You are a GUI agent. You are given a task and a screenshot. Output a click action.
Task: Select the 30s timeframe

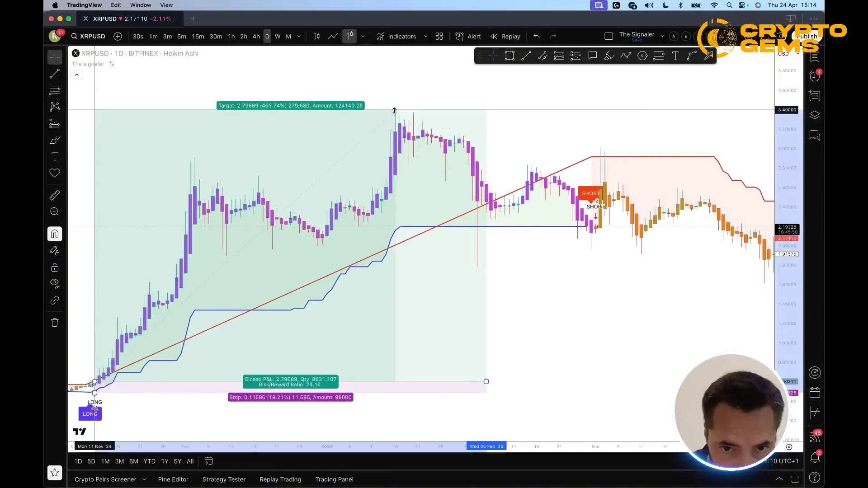coord(138,36)
